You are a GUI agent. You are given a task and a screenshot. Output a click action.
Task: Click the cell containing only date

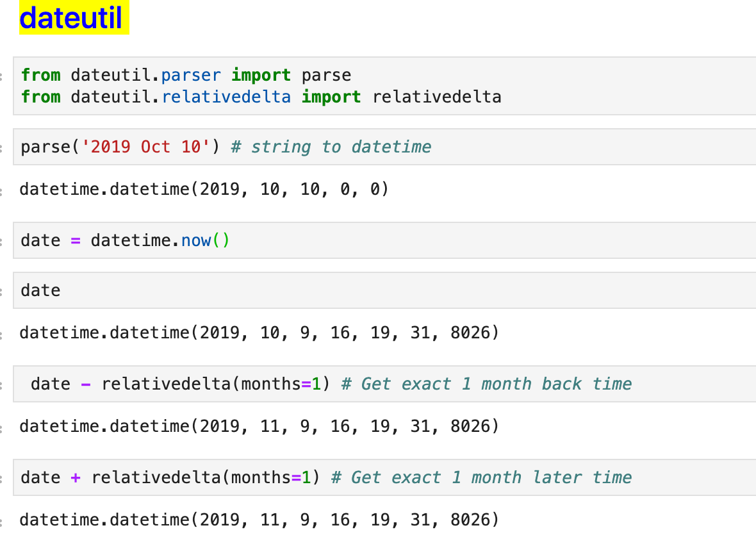(256, 290)
